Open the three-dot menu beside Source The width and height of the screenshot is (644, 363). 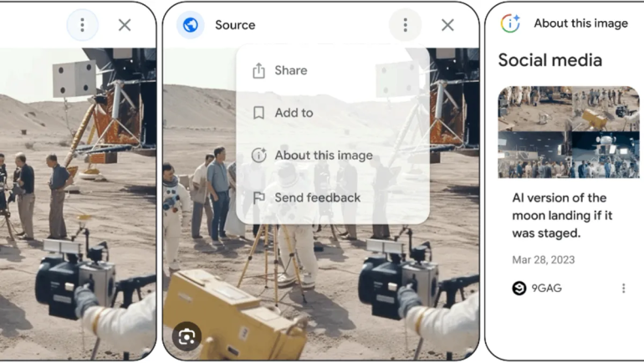[406, 25]
